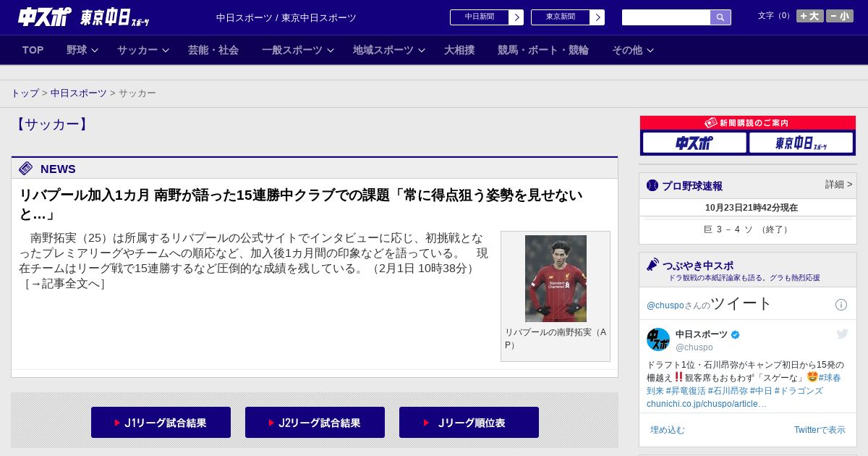Expand the サッカー menu
The height and width of the screenshot is (456, 868).
point(143,50)
